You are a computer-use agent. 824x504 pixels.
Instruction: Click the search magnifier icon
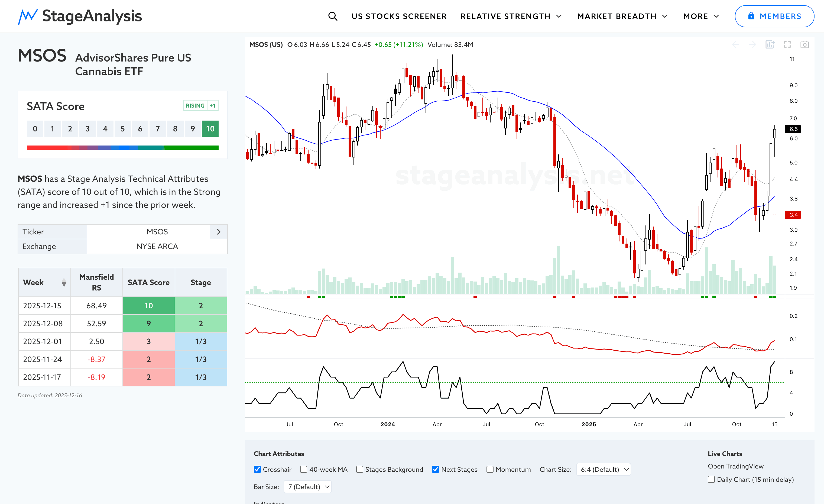click(332, 16)
